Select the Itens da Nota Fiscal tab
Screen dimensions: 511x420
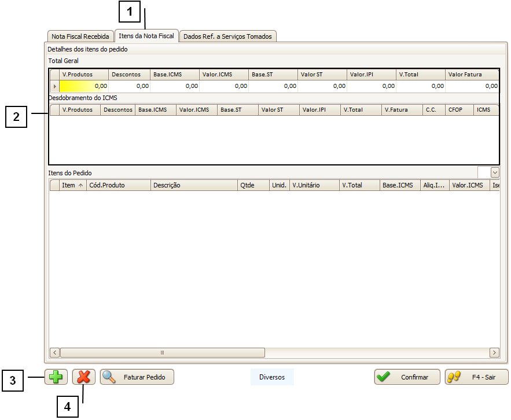[x=146, y=36]
